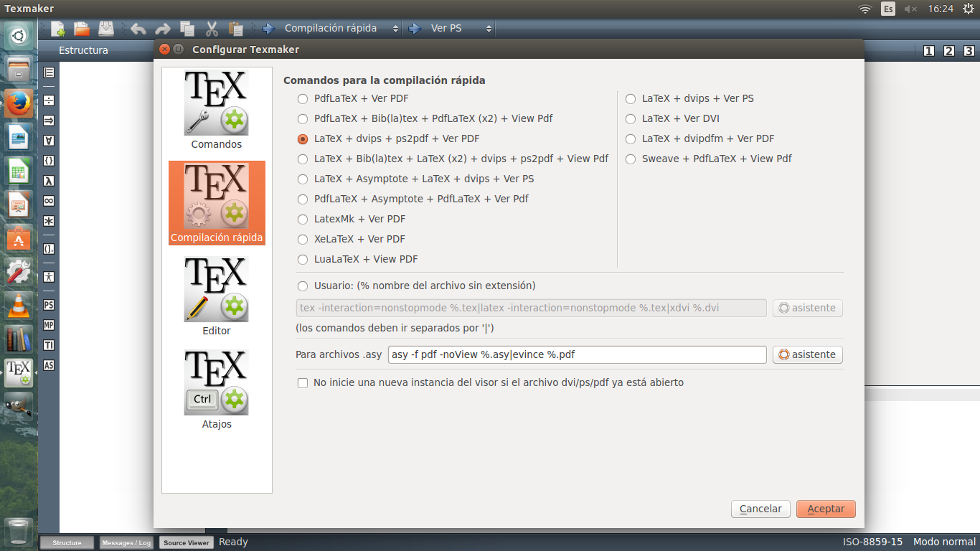Run Ver PS with blue arrow
The height and width of the screenshot is (551, 980).
(x=415, y=29)
